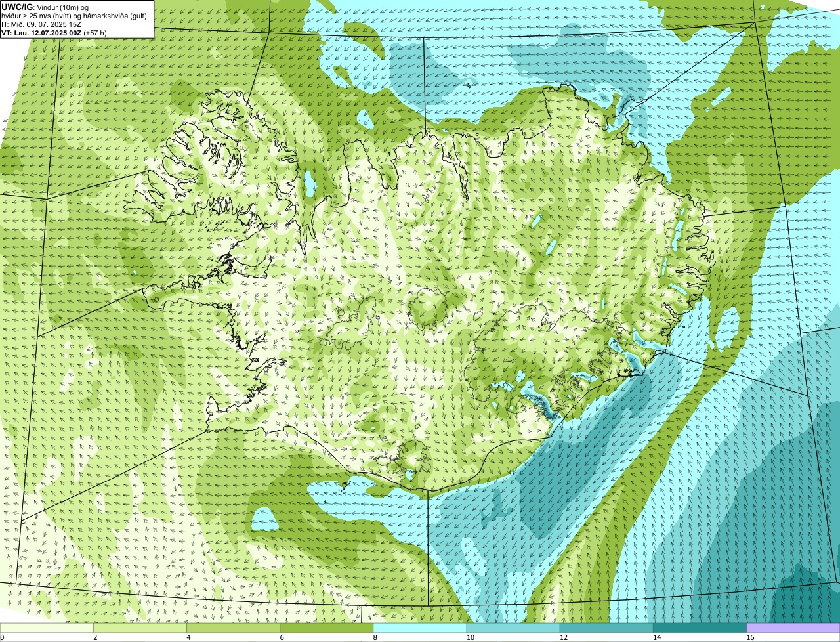This screenshot has height=642, width=840.
Task: Click the light green 2–4 legend swatch
Action: (x=140, y=628)
